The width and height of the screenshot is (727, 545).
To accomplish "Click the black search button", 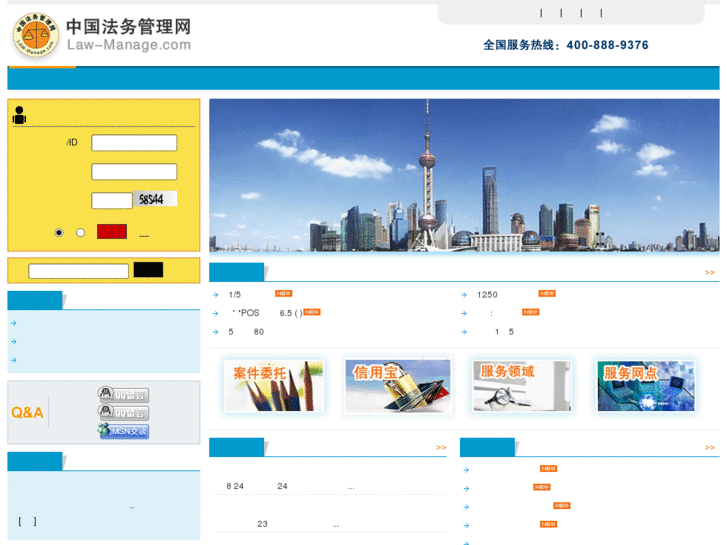I will pyautogui.click(x=148, y=269).
